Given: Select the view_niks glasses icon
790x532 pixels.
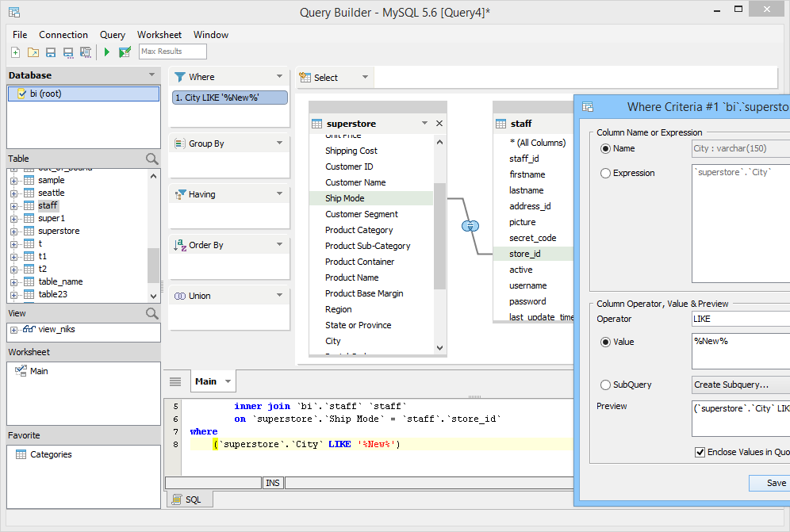Looking at the screenshot, I should [x=29, y=330].
